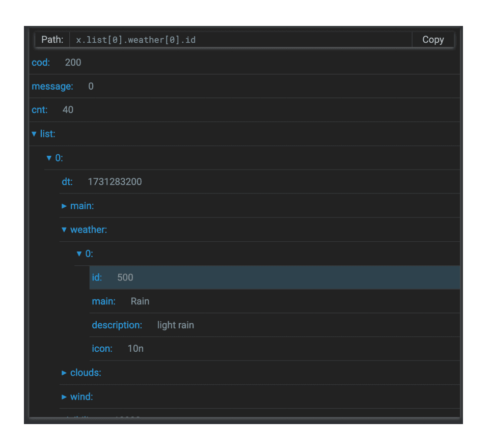Screen dimensions: 492x448
Task: Click the path input field
Action: click(239, 40)
